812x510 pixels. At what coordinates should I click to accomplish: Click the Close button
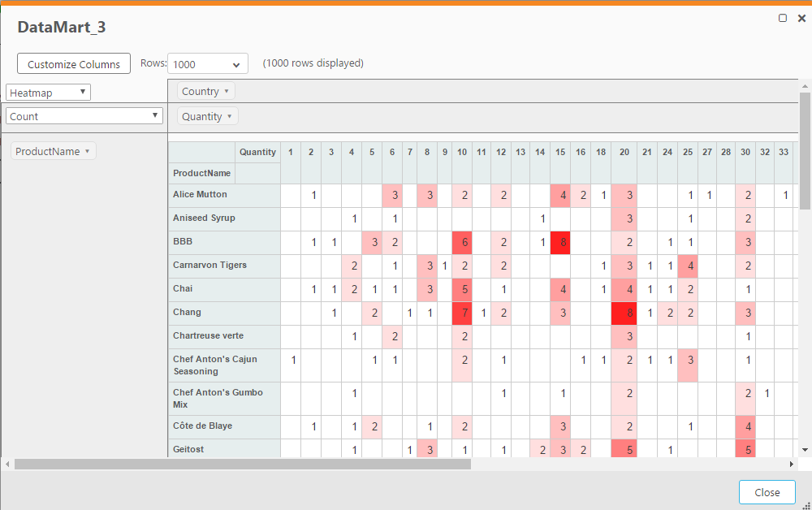(767, 492)
